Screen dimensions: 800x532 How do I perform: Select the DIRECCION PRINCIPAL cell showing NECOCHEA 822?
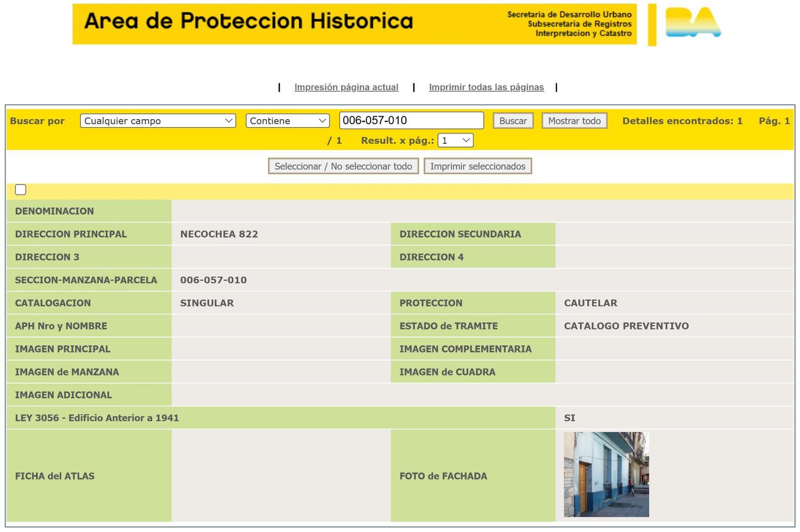(219, 234)
